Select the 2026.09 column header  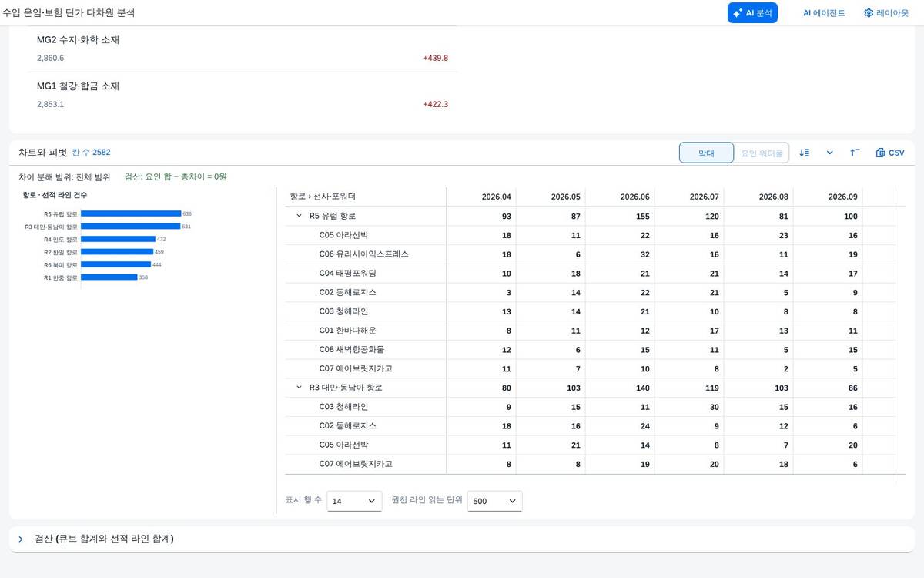click(828, 197)
